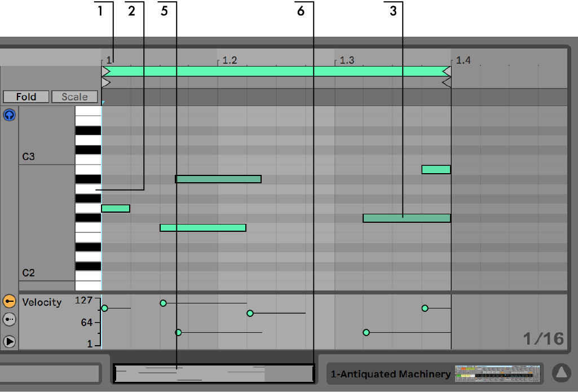Click the lowest velocity marker near beat 1.3
Image resolution: width=578 pixels, height=392 pixels.
coord(366,333)
